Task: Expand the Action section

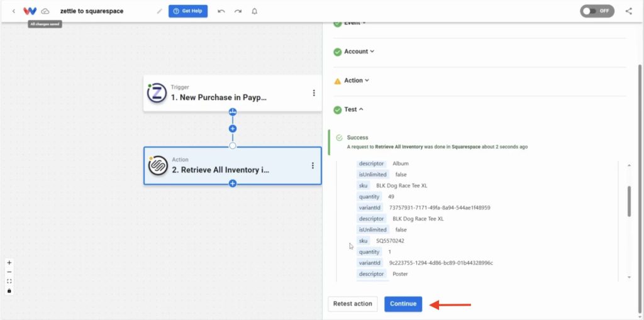Action: tap(357, 80)
